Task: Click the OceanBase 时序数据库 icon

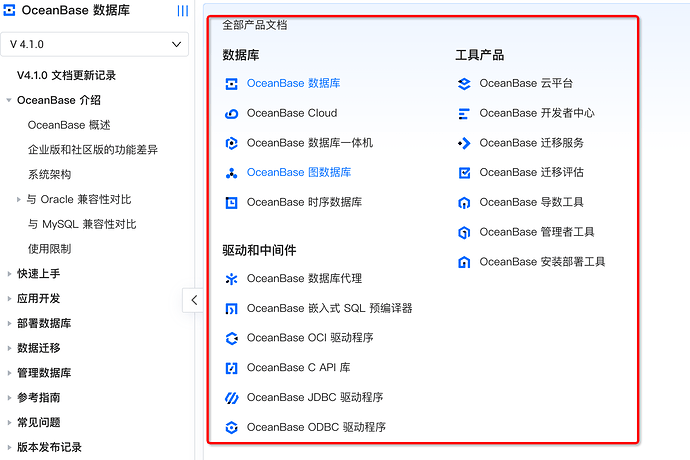Action: coord(231,202)
